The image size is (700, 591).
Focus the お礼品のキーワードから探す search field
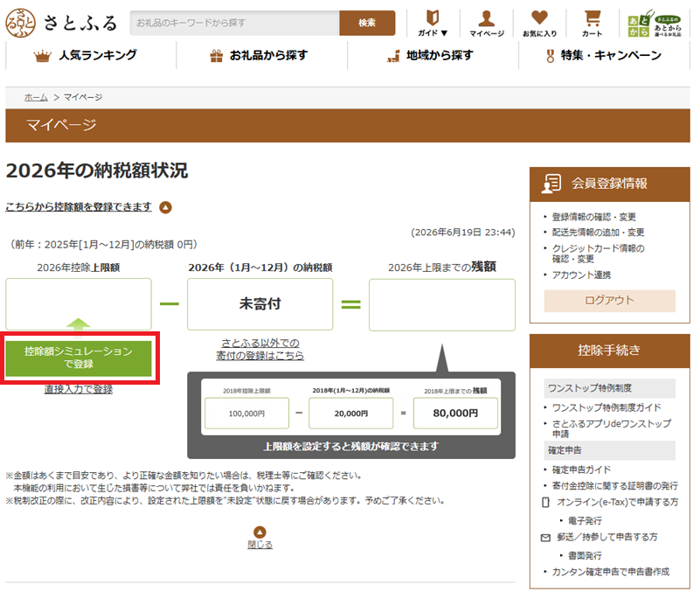[235, 23]
